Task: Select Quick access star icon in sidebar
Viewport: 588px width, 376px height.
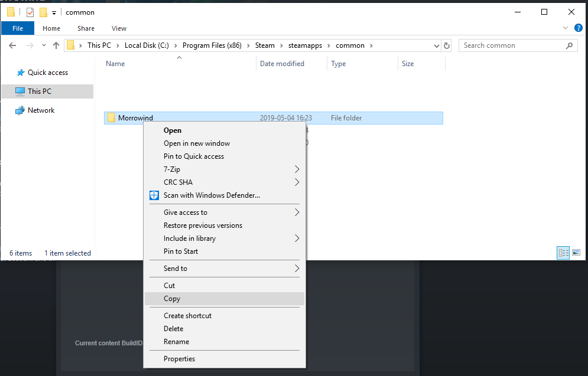Action: point(20,73)
